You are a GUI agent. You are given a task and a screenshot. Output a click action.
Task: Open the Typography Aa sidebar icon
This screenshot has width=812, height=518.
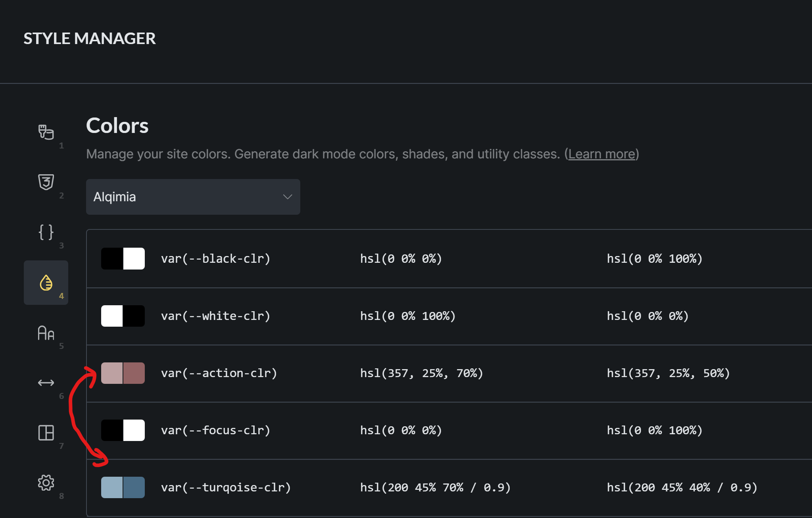[x=46, y=333]
